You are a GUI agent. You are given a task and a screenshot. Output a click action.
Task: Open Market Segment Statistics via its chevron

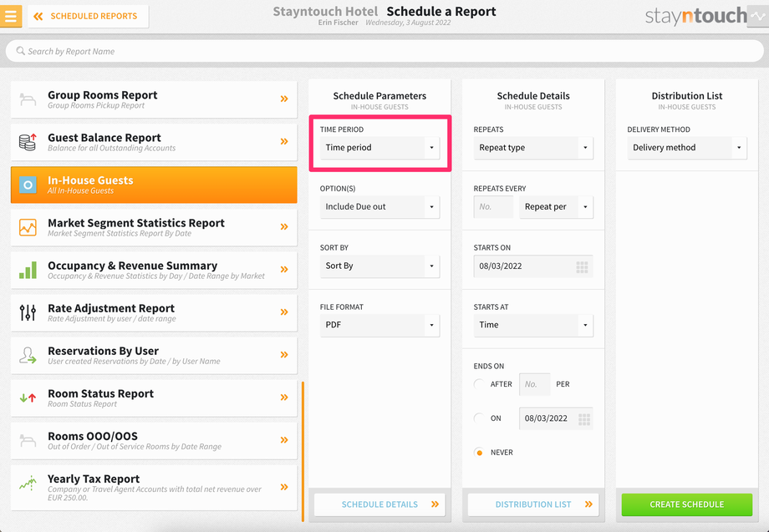[x=284, y=227]
